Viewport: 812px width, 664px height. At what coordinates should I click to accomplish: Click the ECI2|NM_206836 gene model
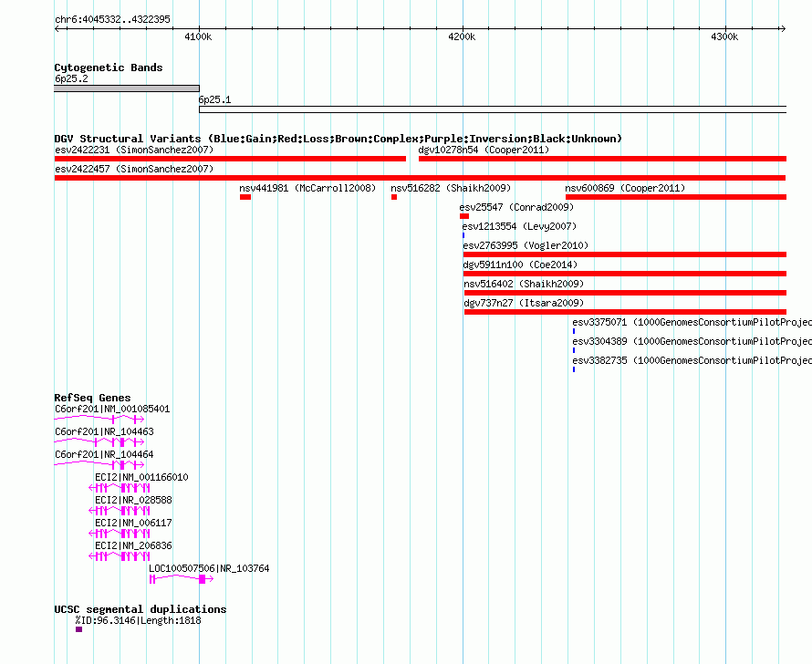120,555
